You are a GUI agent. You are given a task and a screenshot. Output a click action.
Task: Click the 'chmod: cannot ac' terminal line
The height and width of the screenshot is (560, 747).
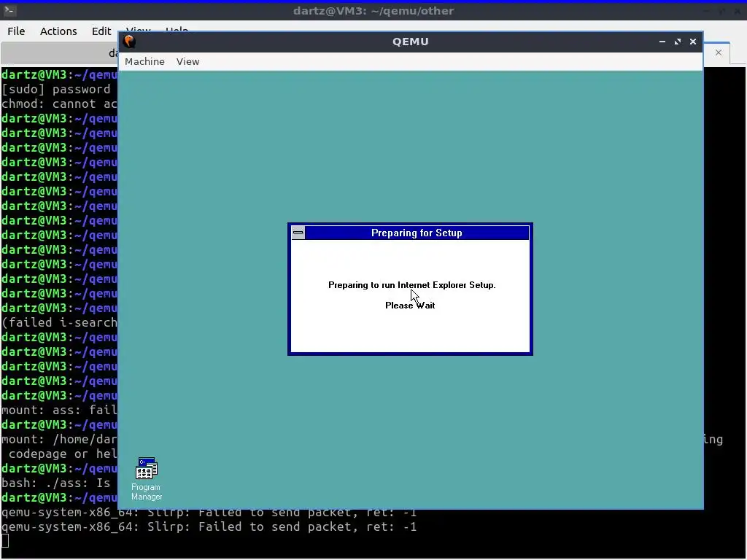[x=60, y=104]
